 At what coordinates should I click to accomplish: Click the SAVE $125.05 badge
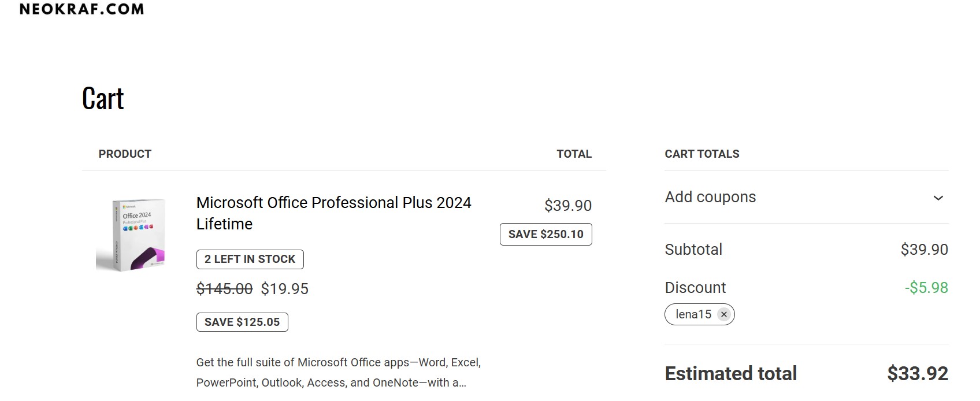242,322
